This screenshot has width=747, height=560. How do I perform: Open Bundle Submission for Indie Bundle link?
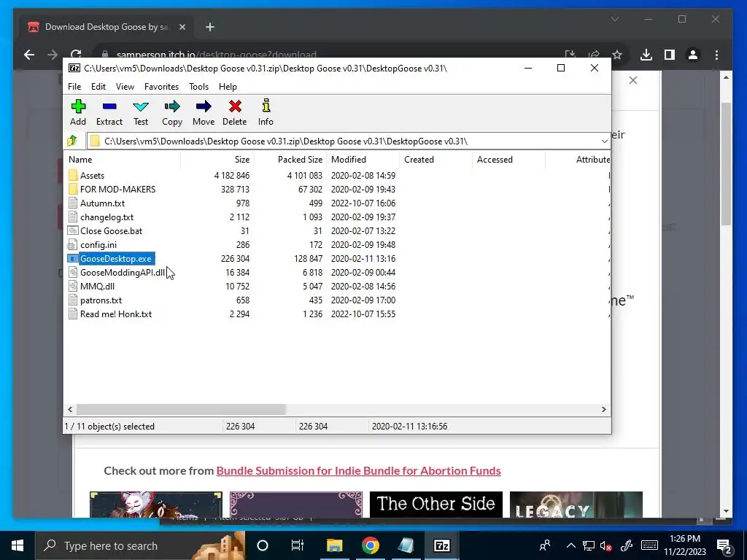[358, 470]
